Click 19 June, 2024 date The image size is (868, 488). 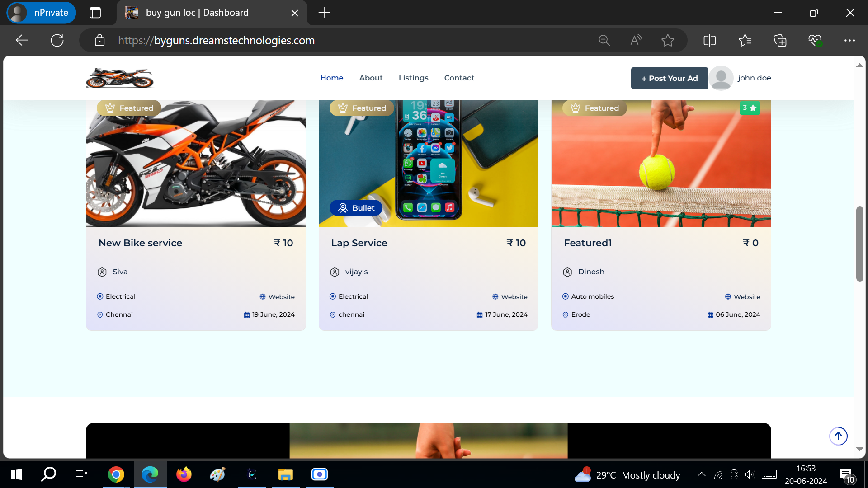(273, 314)
